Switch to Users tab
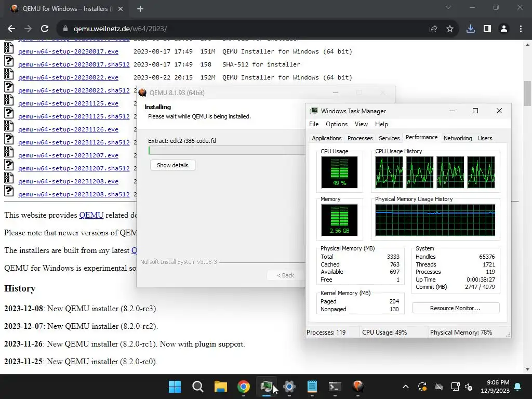 (485, 138)
